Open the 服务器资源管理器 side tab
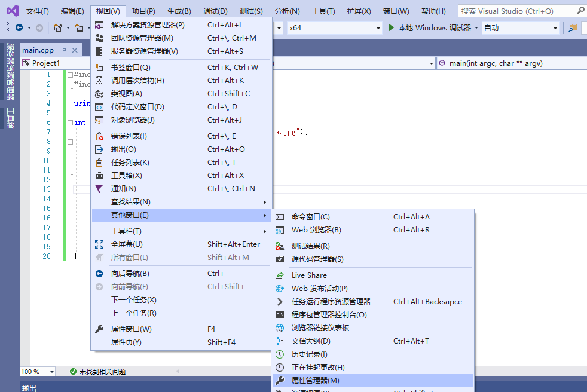The image size is (587, 392). point(10,72)
